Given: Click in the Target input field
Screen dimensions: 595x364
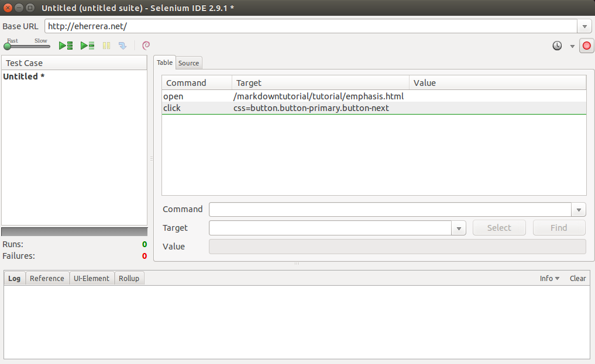Looking at the screenshot, I should [x=330, y=228].
